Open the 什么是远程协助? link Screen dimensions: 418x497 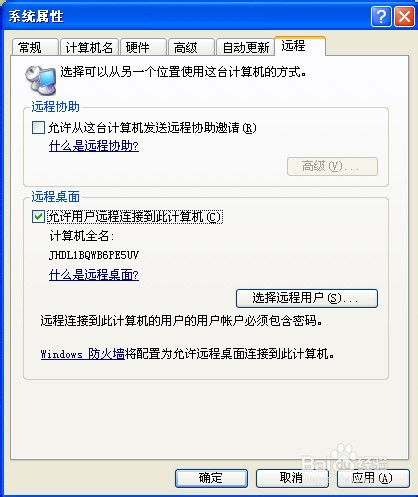(x=94, y=146)
